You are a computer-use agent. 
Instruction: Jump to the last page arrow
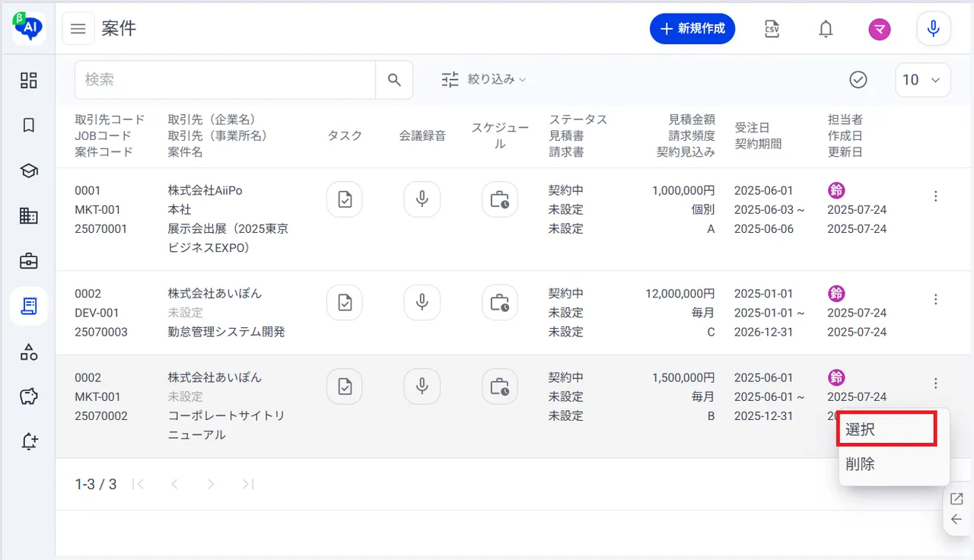coord(247,484)
